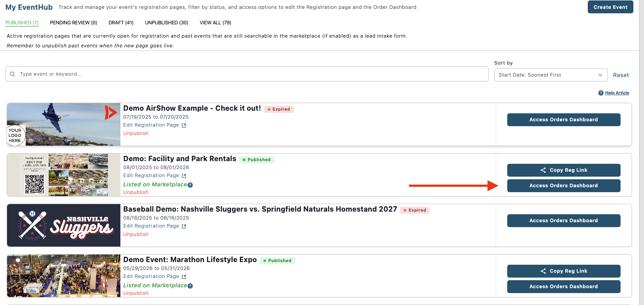Go to Pending Review (0) tab
Screen dimensions: 644x305
pos(73,23)
